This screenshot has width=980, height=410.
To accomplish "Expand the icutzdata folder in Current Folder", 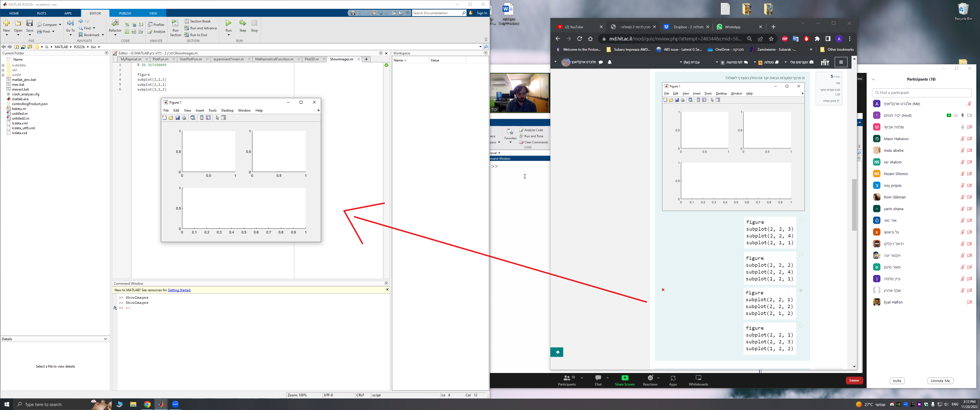I will coord(3,65).
